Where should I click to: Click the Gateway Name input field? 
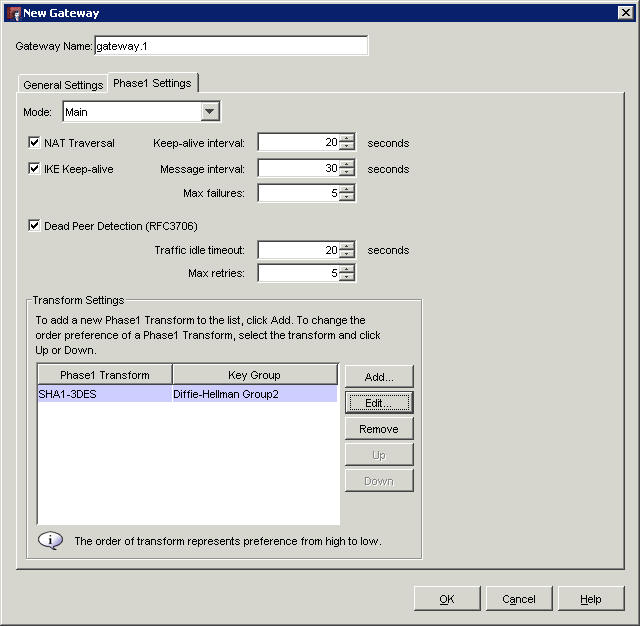pos(231,46)
